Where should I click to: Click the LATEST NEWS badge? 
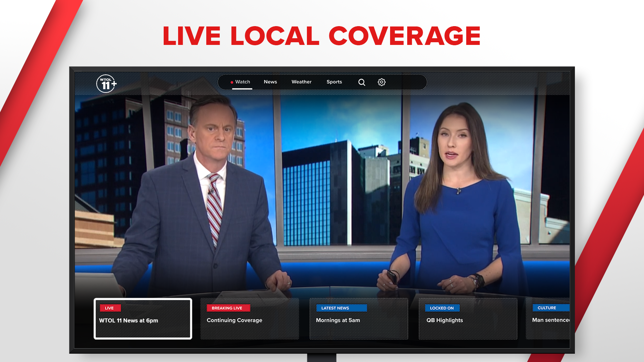tap(341, 308)
